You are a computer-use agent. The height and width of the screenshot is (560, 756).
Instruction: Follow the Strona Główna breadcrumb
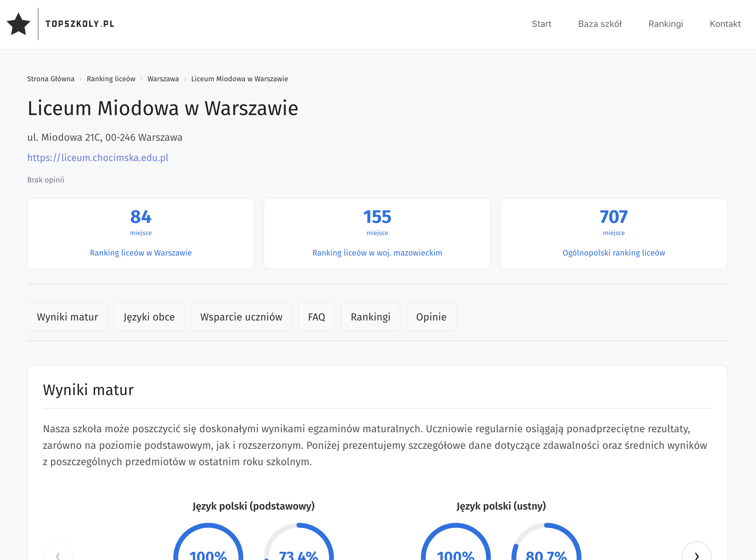coord(51,79)
